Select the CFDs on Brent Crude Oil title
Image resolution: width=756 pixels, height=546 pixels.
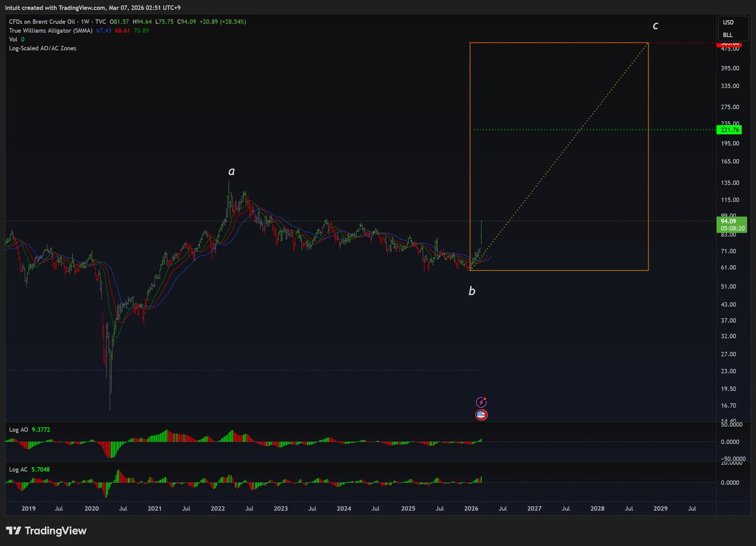point(41,21)
